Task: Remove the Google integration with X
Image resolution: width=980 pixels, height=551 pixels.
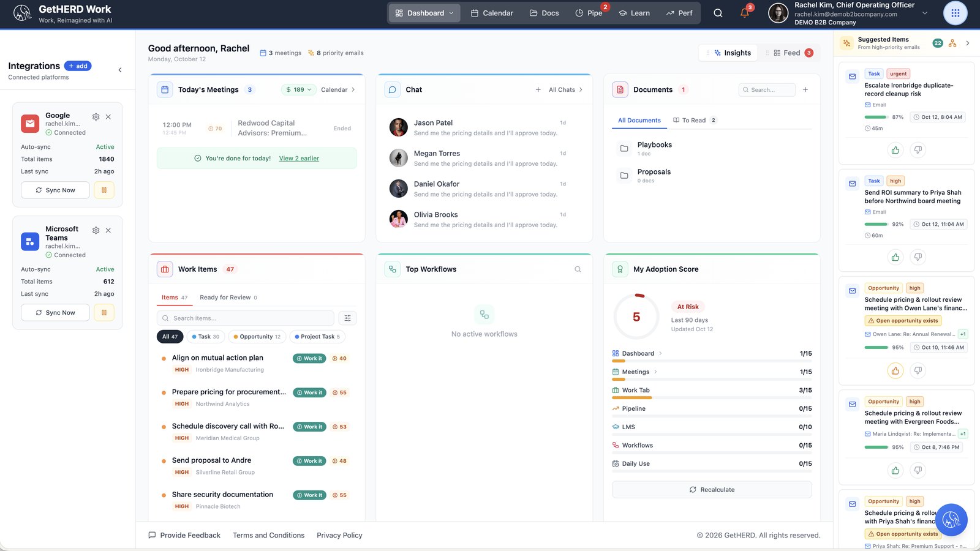Action: click(108, 117)
